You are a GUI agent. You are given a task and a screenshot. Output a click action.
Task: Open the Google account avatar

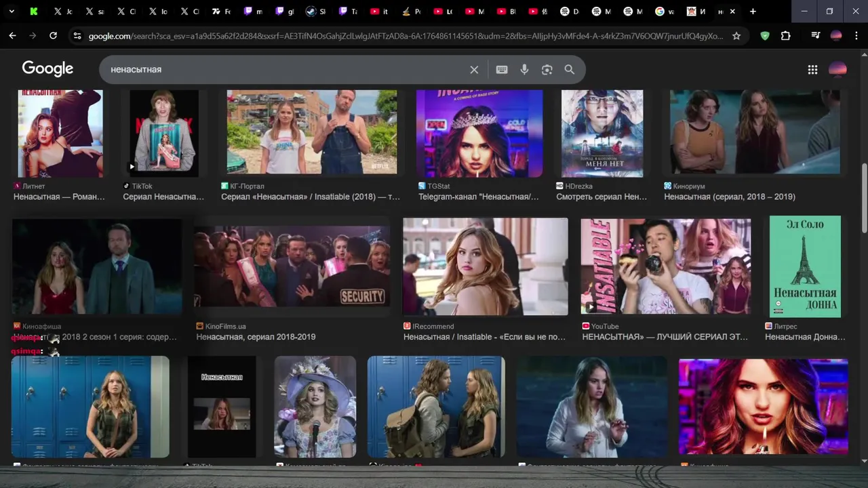[x=837, y=69]
